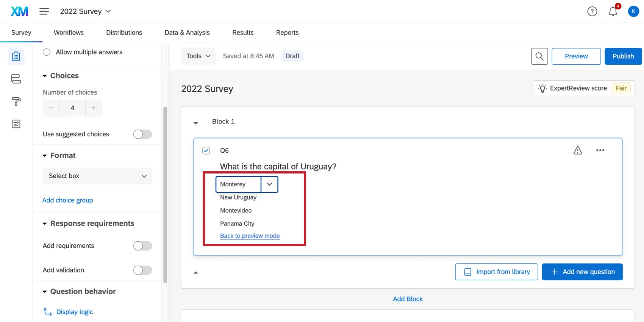Open the help question mark icon
The width and height of the screenshot is (644, 322).
coord(592,12)
